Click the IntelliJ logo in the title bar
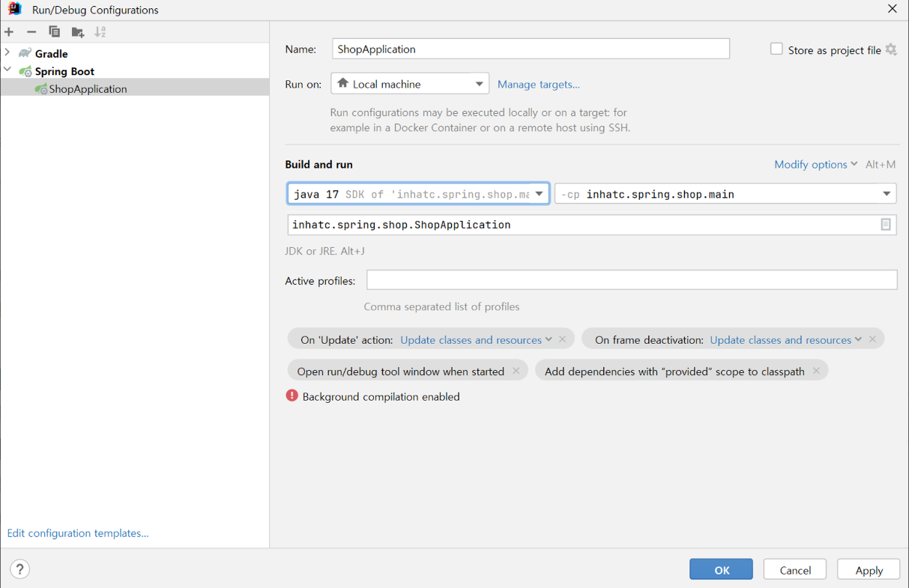The height and width of the screenshot is (588, 909). (15, 9)
